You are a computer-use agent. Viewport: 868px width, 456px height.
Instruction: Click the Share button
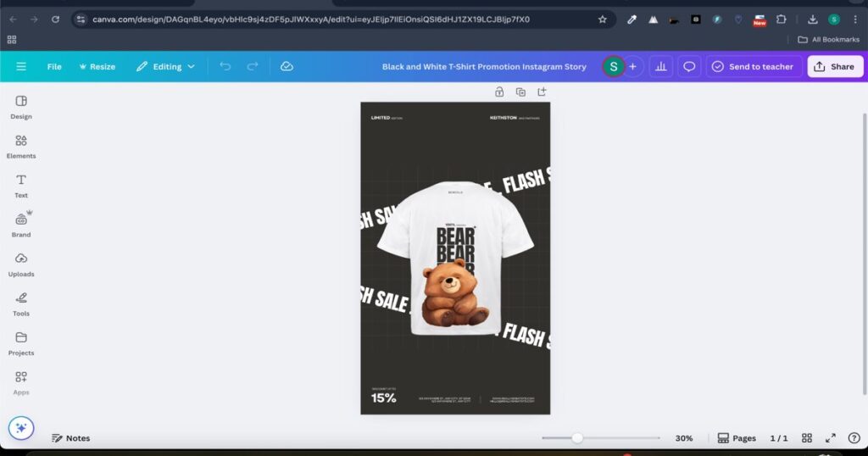click(834, 66)
